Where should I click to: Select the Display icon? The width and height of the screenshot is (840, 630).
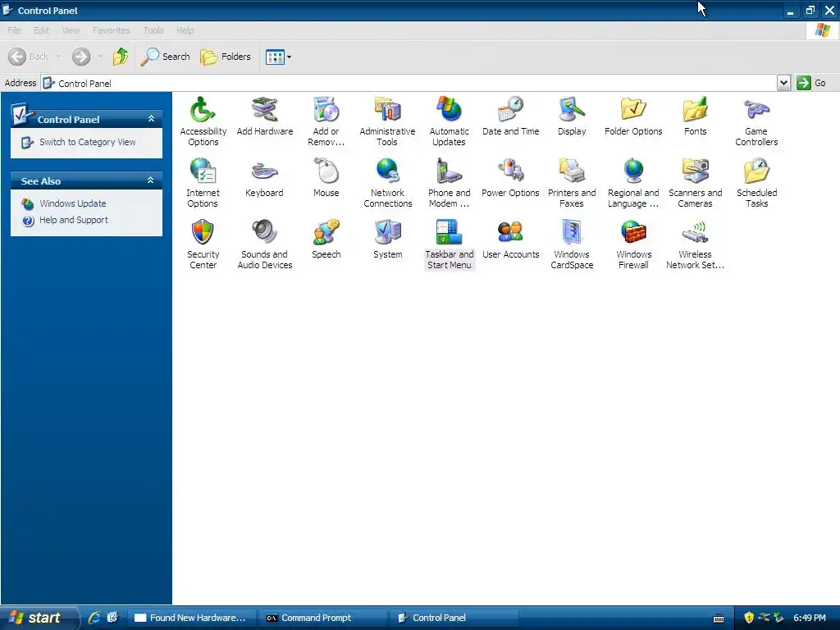[x=572, y=116]
